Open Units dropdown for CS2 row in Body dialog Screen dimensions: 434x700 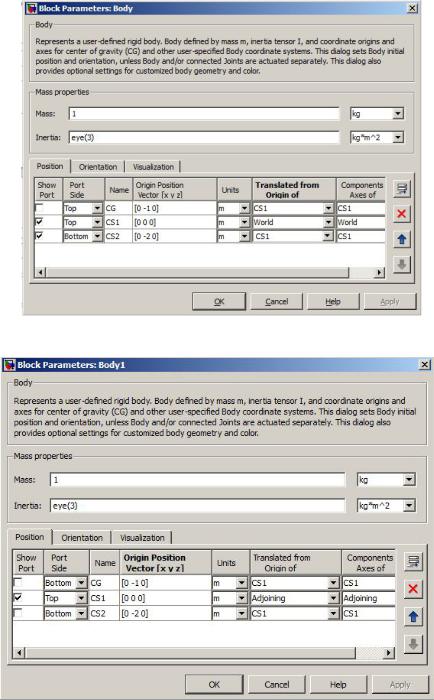pos(244,236)
